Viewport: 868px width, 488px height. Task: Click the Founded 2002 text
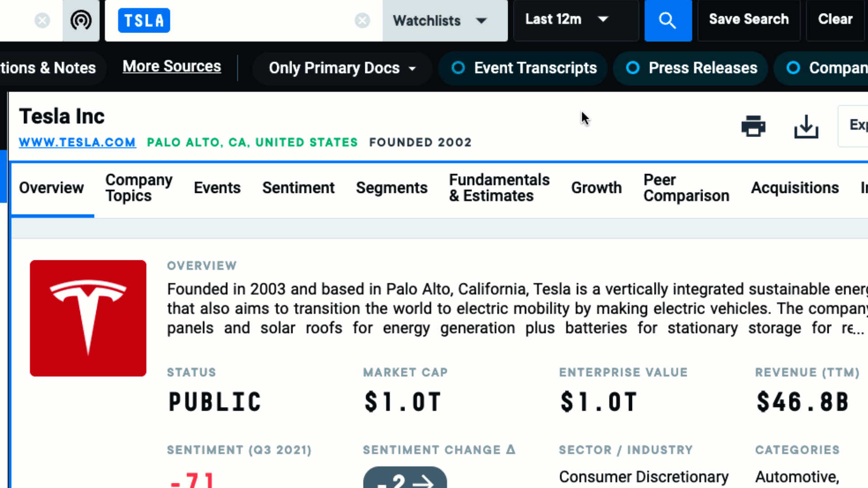[x=420, y=142]
